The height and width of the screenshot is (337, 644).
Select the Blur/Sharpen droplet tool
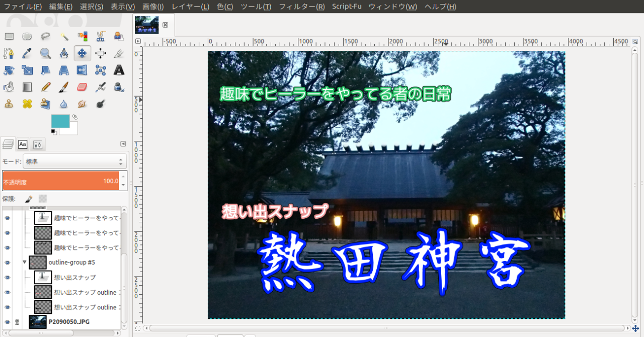[64, 104]
